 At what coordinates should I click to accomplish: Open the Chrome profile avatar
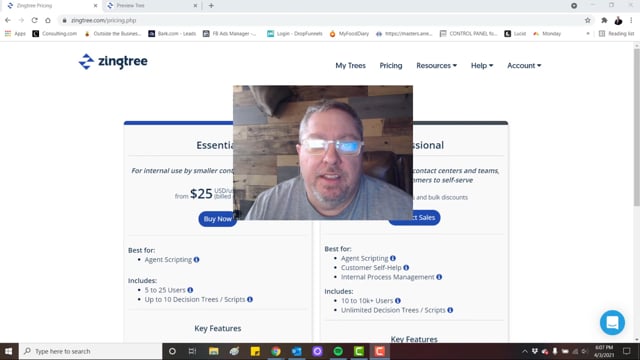[618, 20]
